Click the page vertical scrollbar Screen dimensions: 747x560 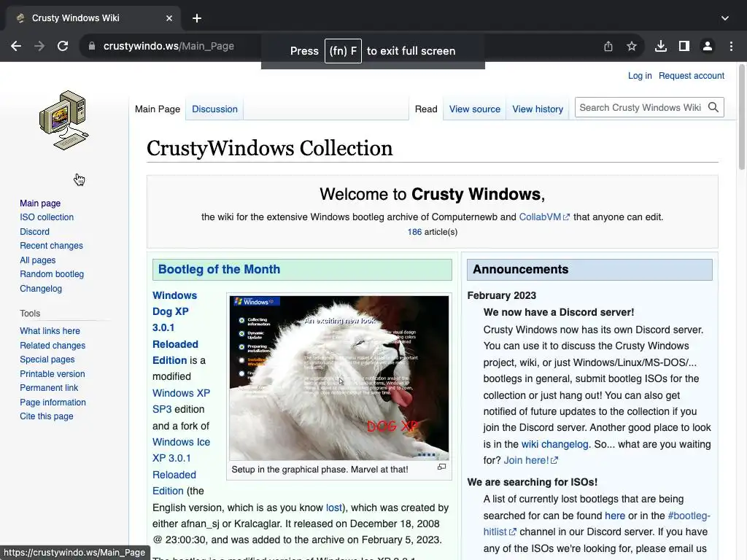[742, 117]
